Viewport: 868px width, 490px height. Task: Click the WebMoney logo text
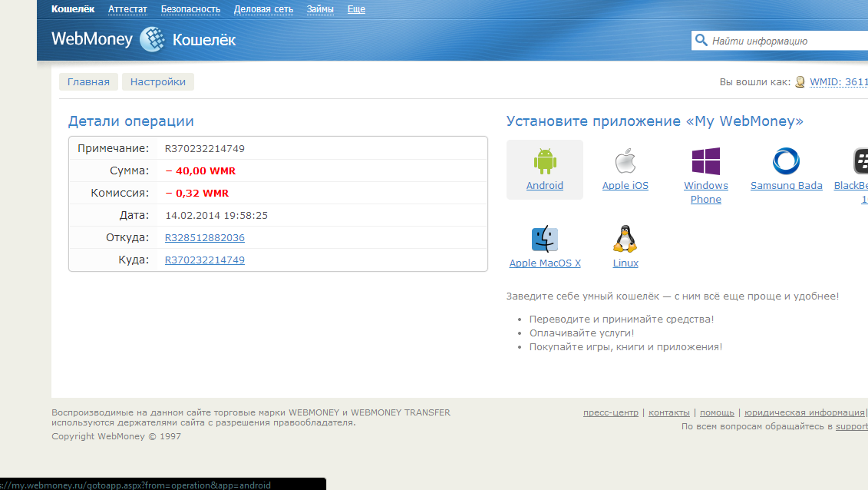tap(92, 38)
